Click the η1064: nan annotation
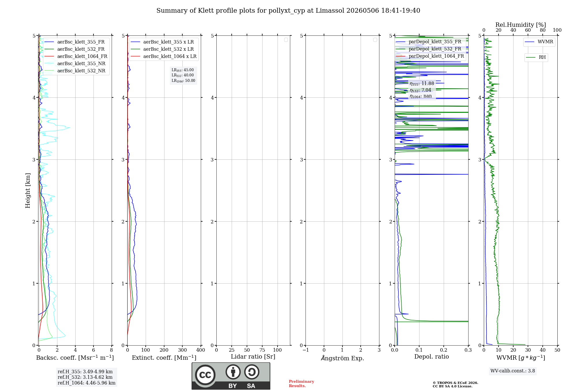This screenshot has width=577, height=392. click(x=421, y=96)
